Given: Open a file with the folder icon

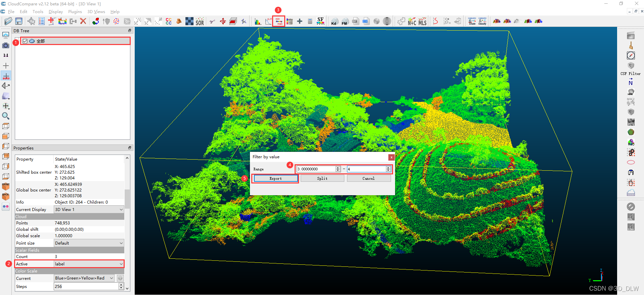Looking at the screenshot, I should [x=8, y=21].
